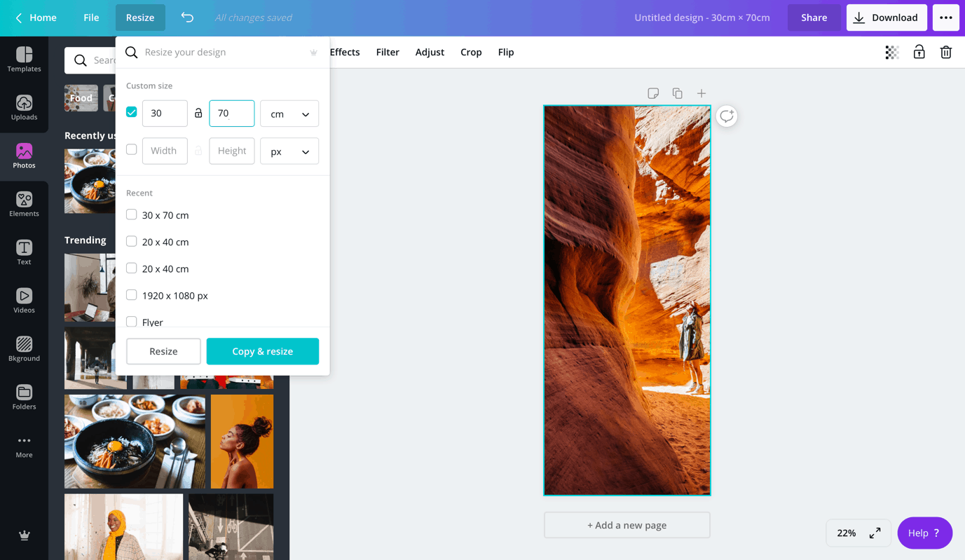This screenshot has width=965, height=560.
Task: Open the Effects menu
Action: [345, 52]
